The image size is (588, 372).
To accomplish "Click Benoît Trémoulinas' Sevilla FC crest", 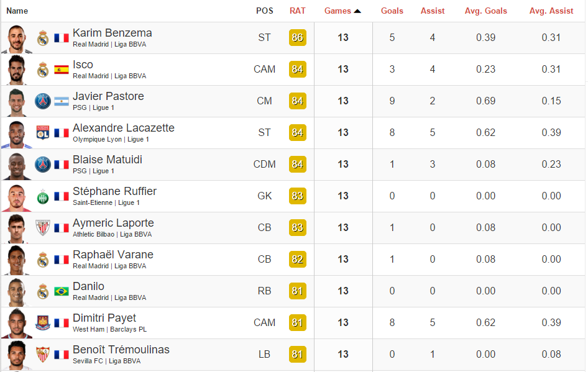I will tap(43, 355).
